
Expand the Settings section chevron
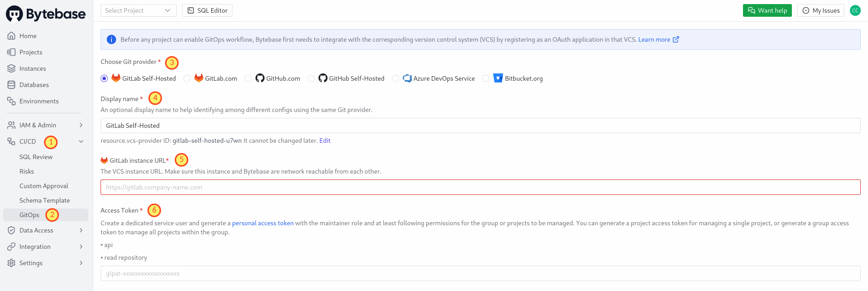(x=81, y=263)
